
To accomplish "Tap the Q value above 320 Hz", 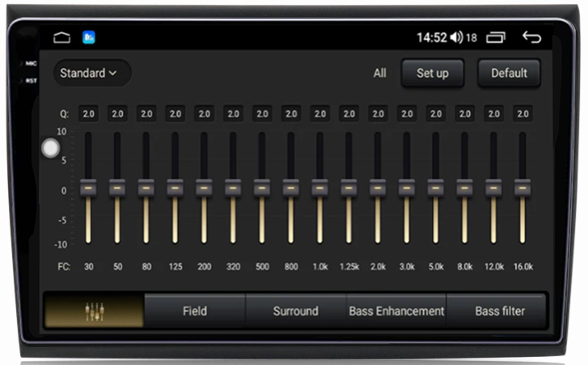I will point(233,113).
